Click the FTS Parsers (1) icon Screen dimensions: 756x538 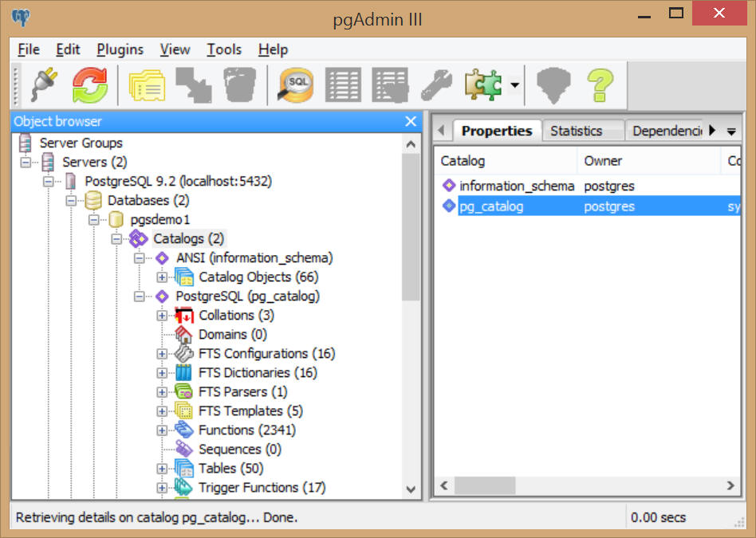pos(183,391)
